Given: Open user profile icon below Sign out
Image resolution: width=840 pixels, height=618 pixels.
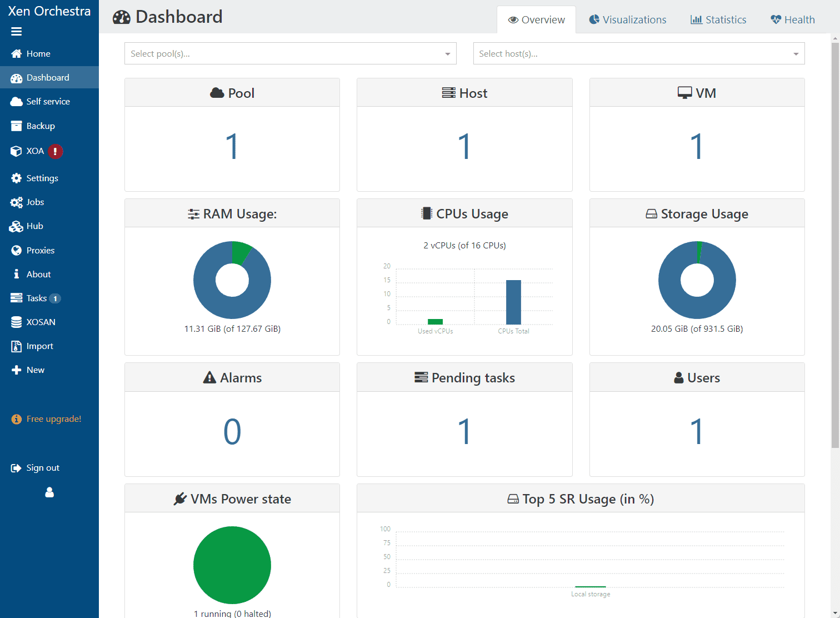Looking at the screenshot, I should pos(49,492).
